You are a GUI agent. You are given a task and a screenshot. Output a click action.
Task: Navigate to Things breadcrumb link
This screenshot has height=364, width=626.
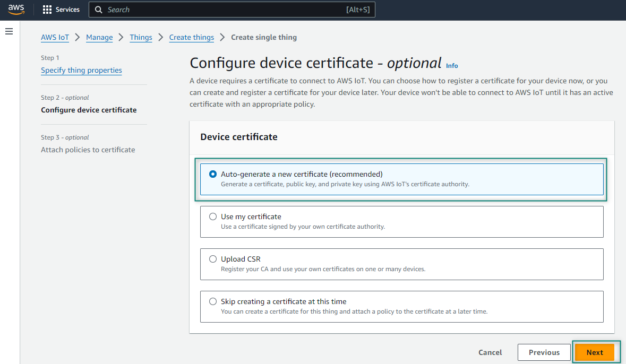(141, 37)
